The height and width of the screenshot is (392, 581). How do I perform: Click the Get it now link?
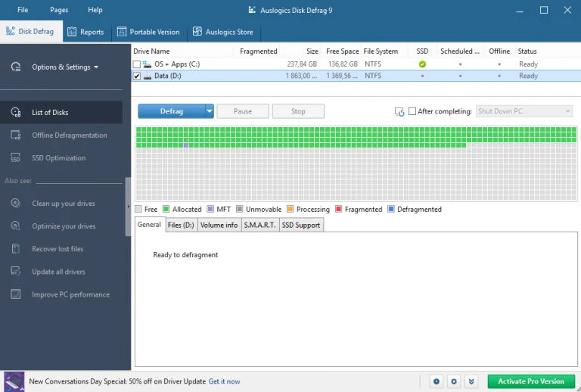pos(224,381)
